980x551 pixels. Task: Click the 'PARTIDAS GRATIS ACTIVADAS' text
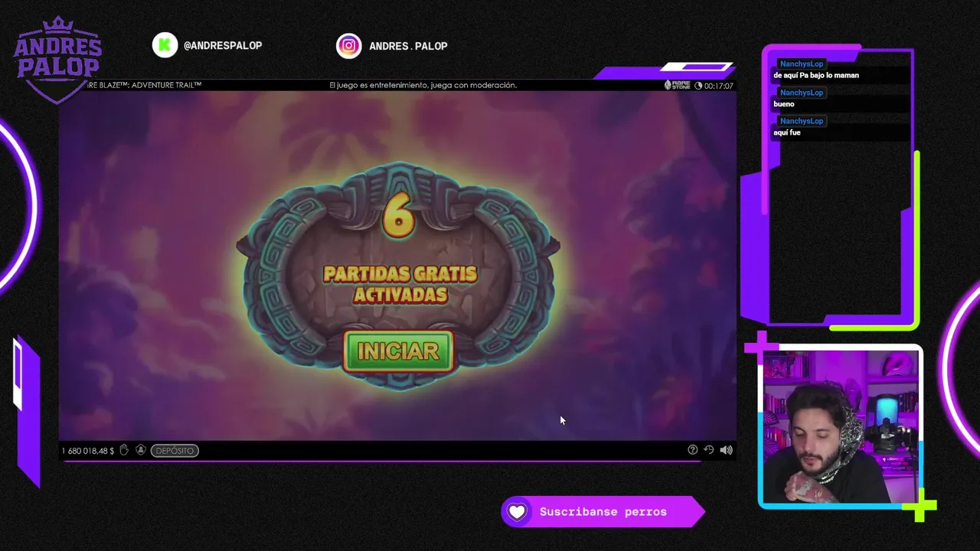400,284
